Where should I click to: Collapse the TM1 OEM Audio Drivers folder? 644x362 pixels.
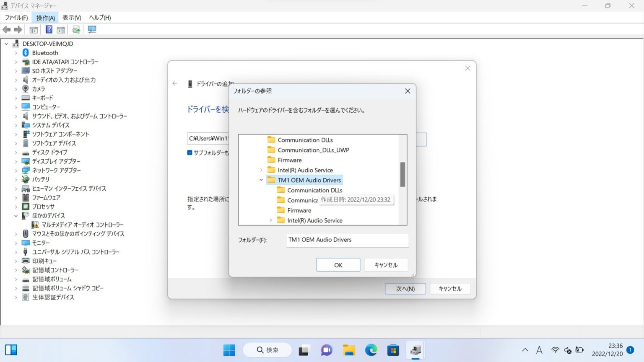tap(261, 180)
